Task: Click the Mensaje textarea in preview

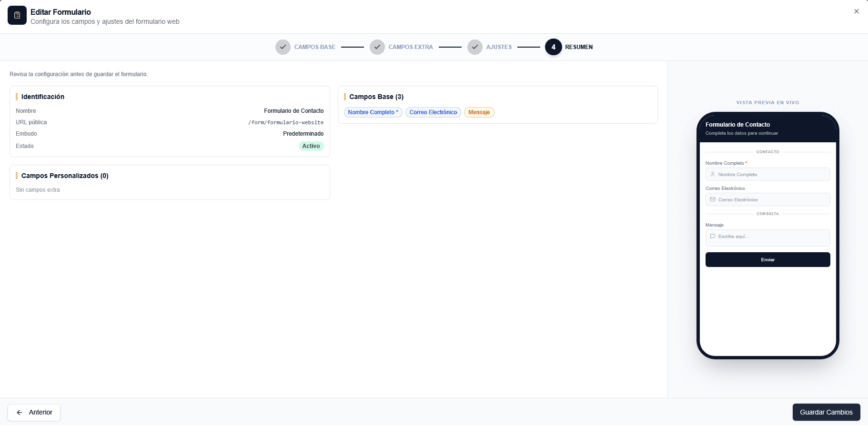Action: (768, 238)
